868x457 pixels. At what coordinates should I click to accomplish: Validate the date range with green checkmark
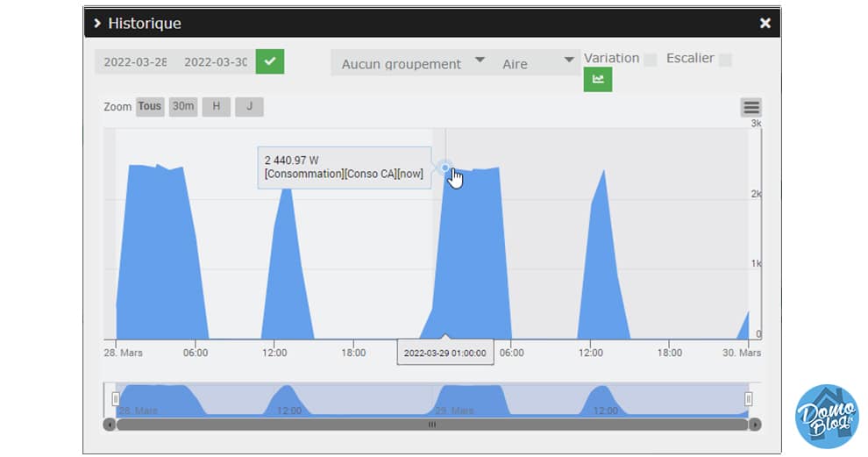(x=269, y=61)
